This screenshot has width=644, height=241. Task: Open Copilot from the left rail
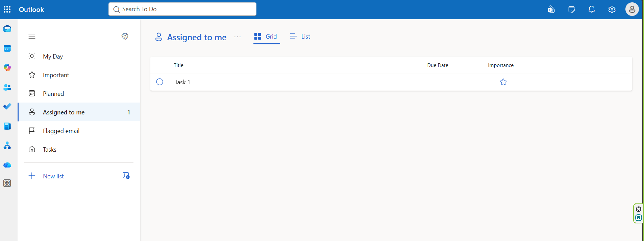(7, 68)
